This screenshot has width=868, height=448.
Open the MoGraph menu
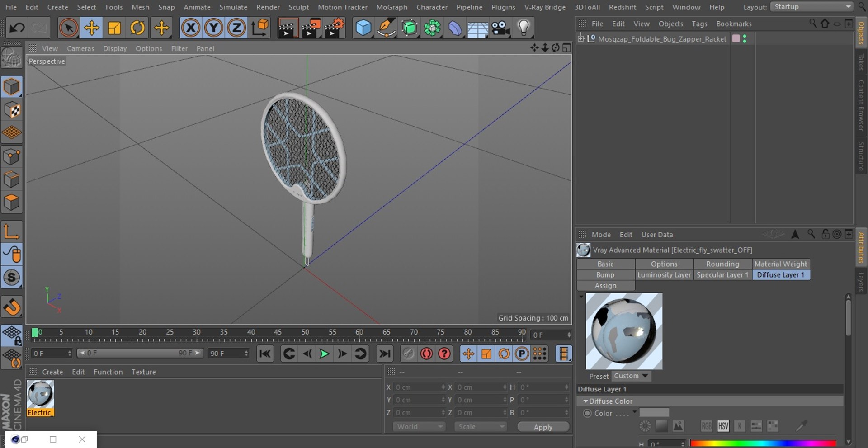click(392, 7)
